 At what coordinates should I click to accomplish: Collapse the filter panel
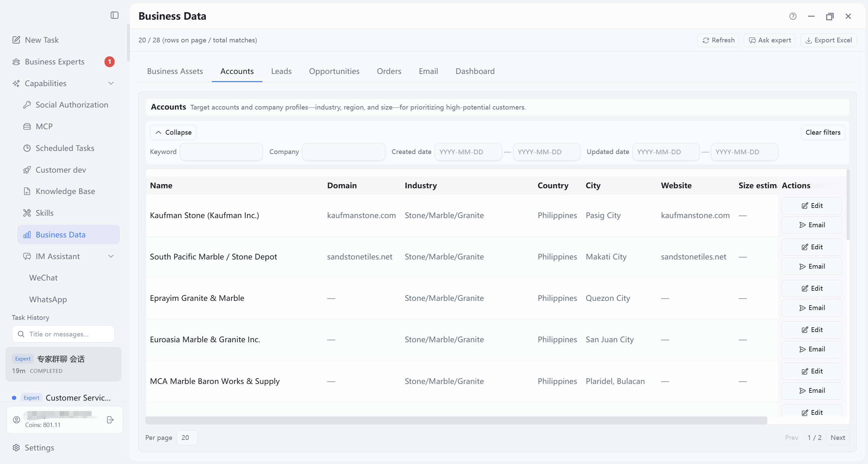tap(173, 132)
